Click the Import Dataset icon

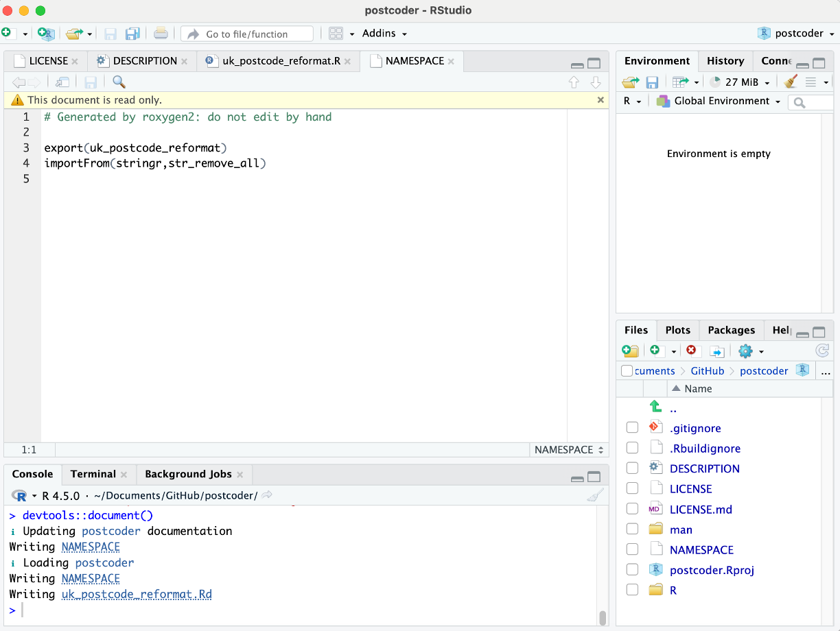coord(681,82)
